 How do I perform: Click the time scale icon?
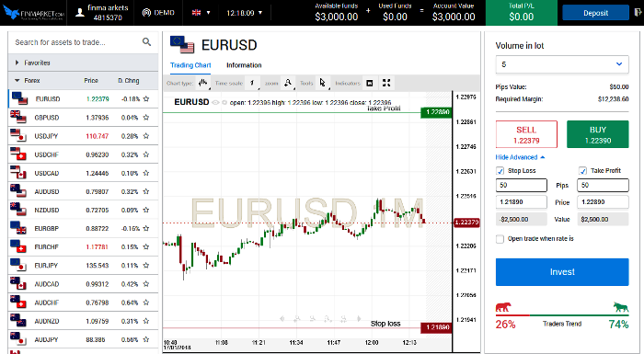(253, 83)
